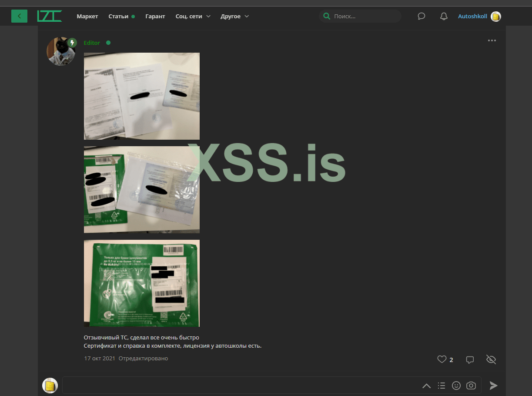Open the post options three-dot menu
Viewport: 532px width, 396px height.
click(492, 40)
